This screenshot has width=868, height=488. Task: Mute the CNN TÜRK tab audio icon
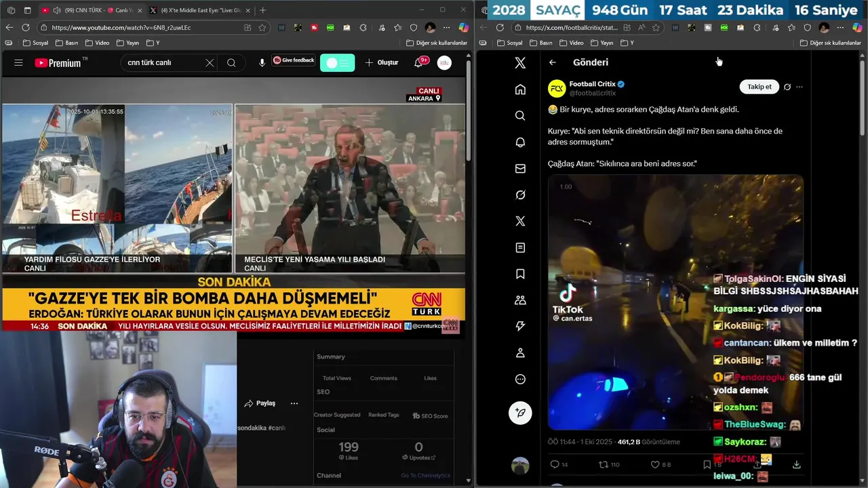click(56, 10)
